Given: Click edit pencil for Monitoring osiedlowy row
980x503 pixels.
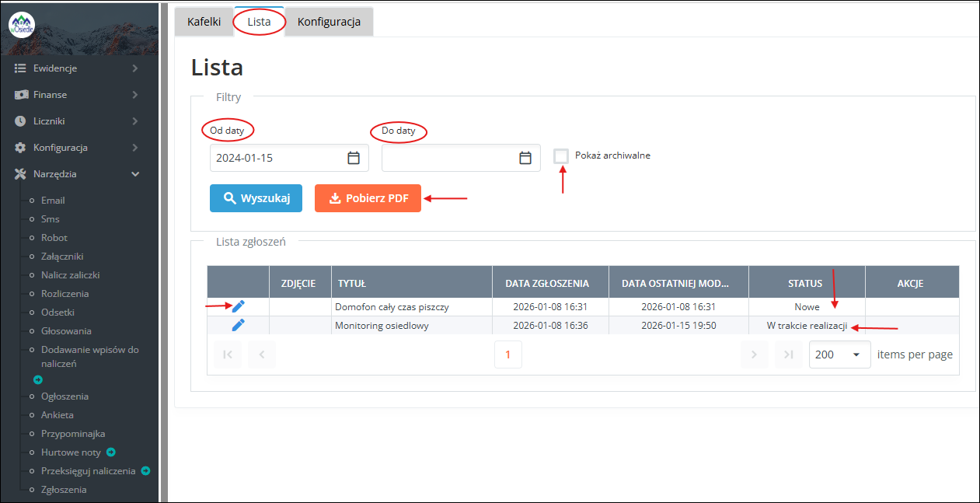Looking at the screenshot, I should pyautogui.click(x=239, y=325).
